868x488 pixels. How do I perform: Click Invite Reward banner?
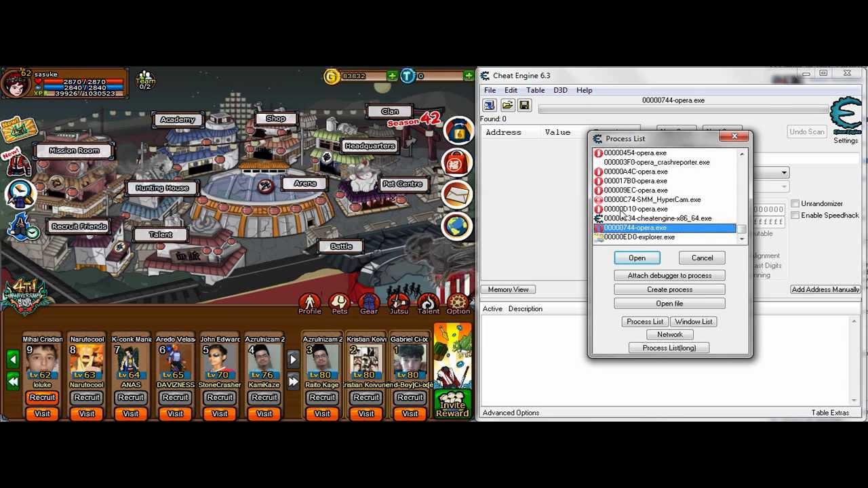pos(452,404)
